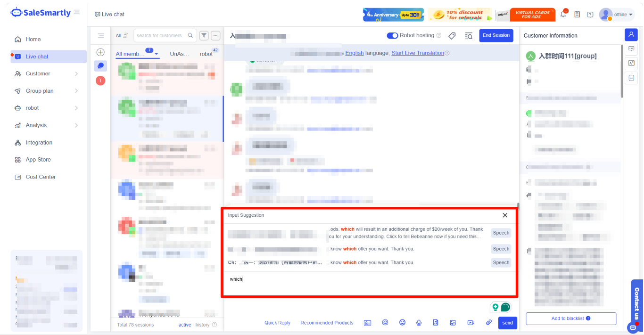Image resolution: width=644 pixels, height=335 pixels.
Task: Click Start Live Translation link
Action: coord(418,53)
